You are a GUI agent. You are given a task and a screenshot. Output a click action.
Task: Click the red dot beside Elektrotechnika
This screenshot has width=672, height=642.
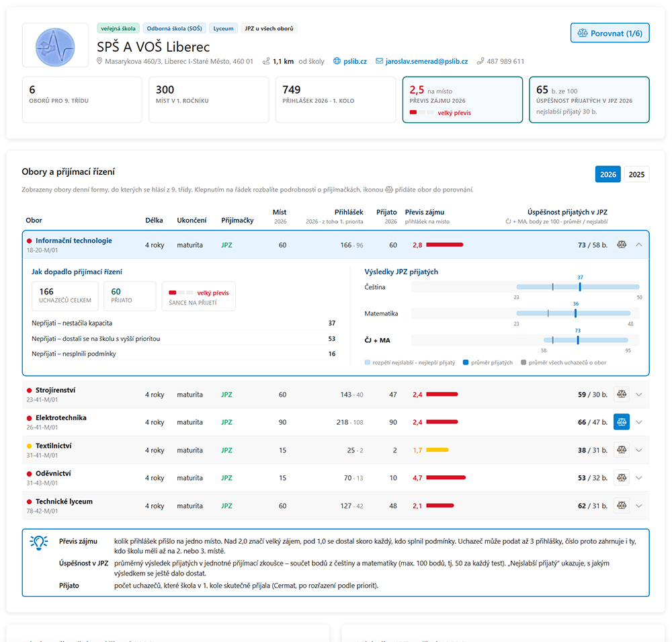[29, 418]
